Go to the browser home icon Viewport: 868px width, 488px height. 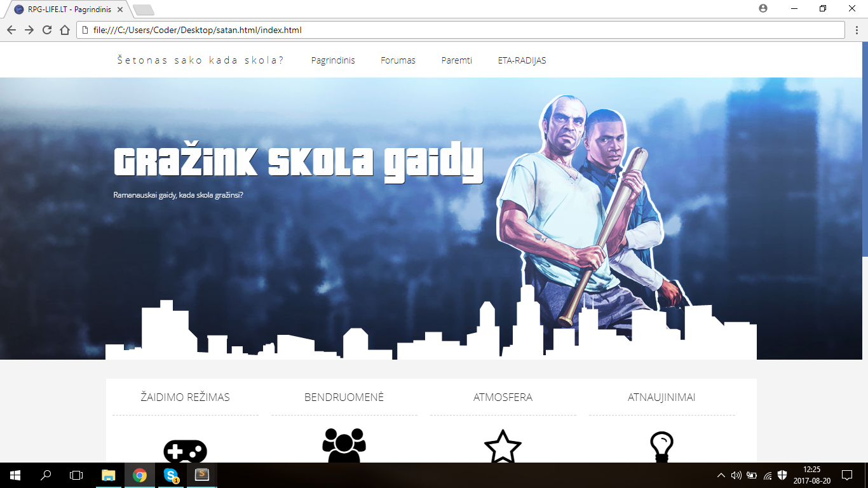64,30
